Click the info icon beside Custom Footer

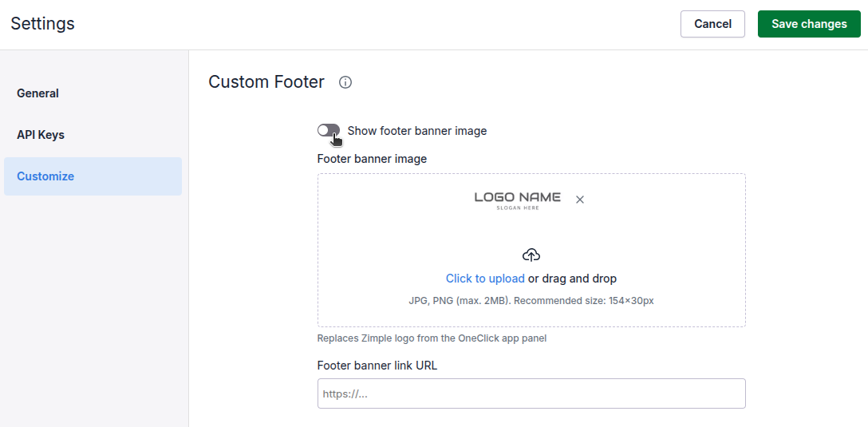point(345,82)
